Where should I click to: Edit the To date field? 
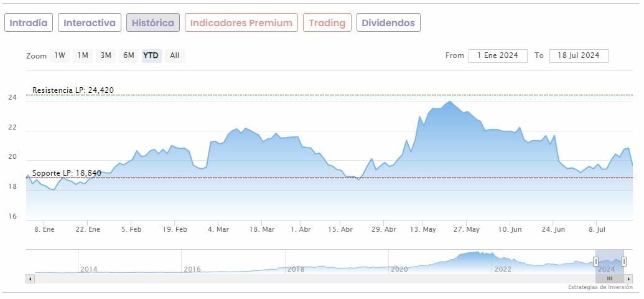coord(579,55)
